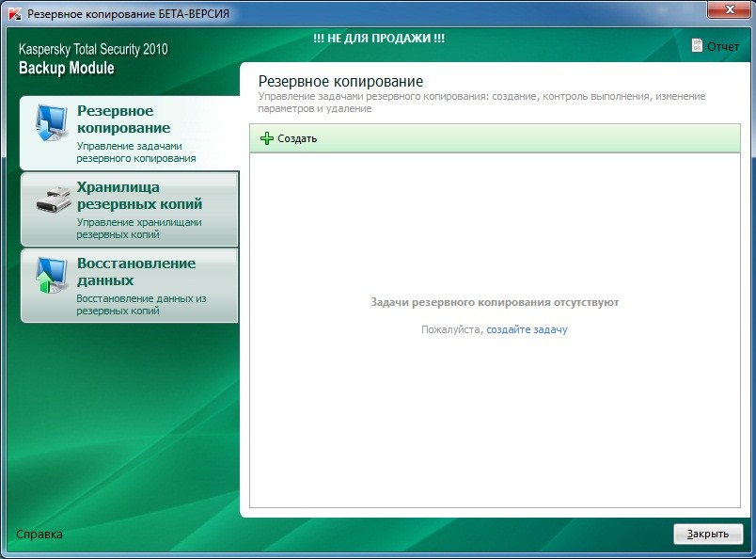756x559 pixels.
Task: Click the Создать toolbar button
Action: 289,138
